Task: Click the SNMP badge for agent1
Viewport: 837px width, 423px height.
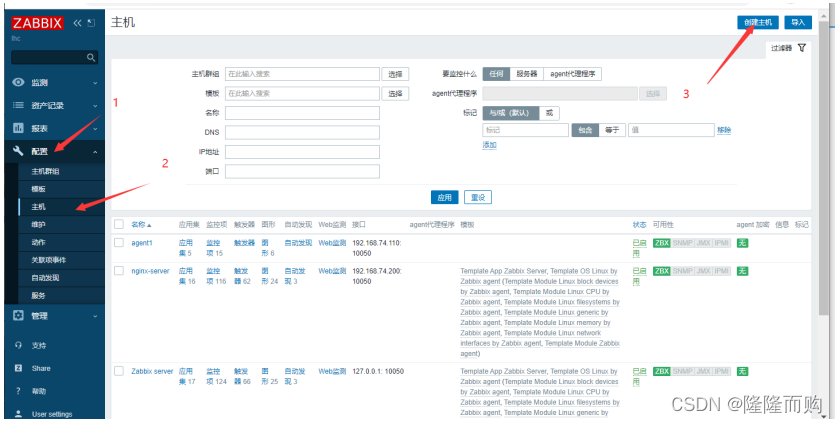Action: coord(682,243)
